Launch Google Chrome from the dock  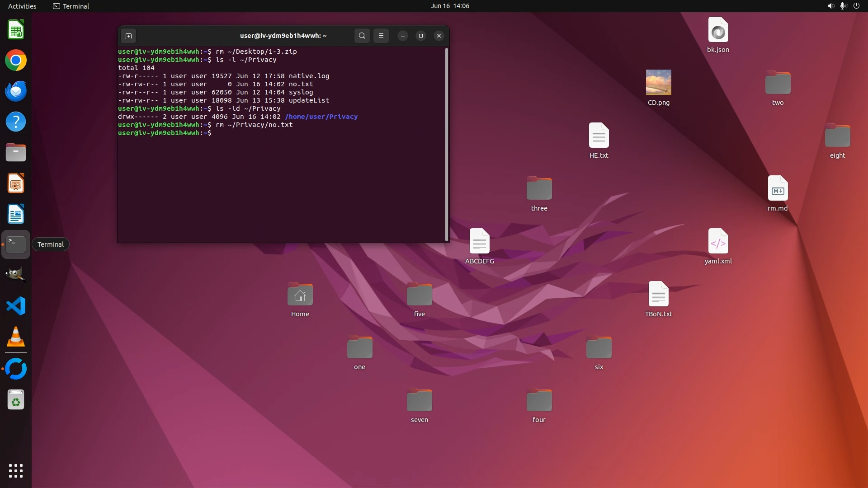click(x=16, y=61)
